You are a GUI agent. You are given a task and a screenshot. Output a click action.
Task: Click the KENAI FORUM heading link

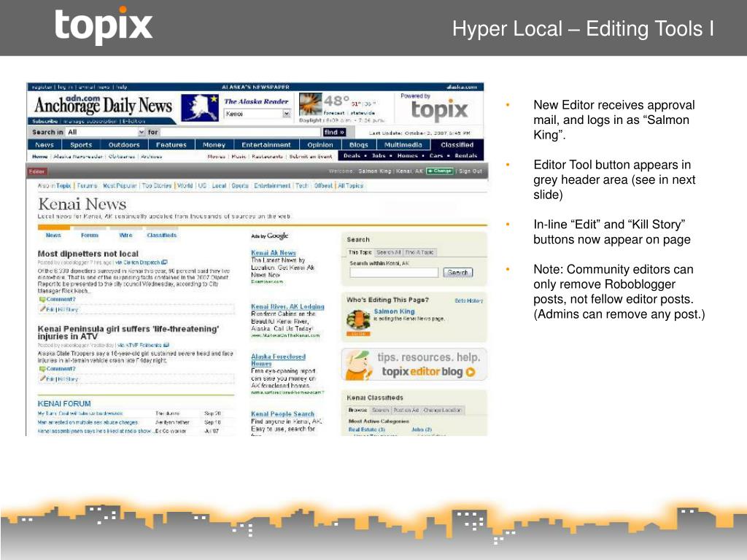(x=64, y=403)
